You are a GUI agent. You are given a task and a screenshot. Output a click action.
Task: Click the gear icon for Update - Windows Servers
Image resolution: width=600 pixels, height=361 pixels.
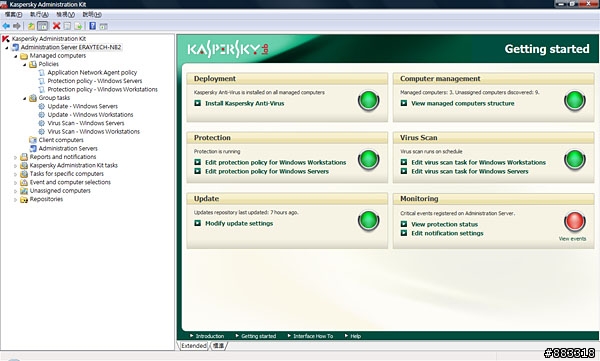(x=42, y=106)
